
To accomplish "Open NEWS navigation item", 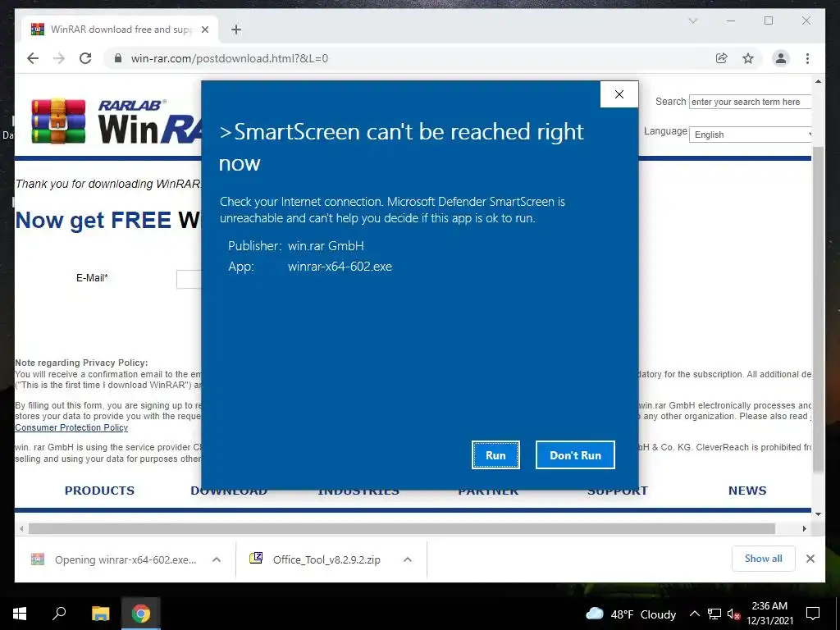I will click(x=747, y=491).
